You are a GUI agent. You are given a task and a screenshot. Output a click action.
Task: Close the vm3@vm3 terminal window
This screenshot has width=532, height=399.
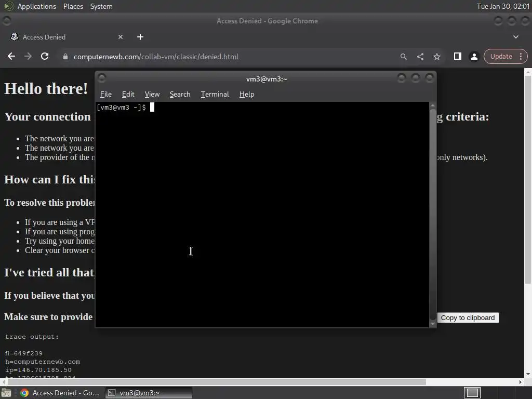pyautogui.click(x=430, y=78)
